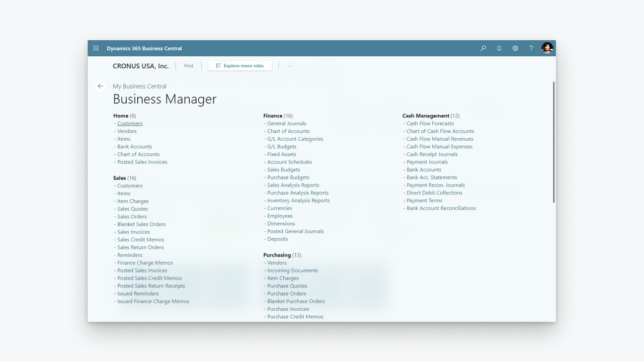Open Bank Acc. Statements
644x362 pixels.
click(x=432, y=177)
